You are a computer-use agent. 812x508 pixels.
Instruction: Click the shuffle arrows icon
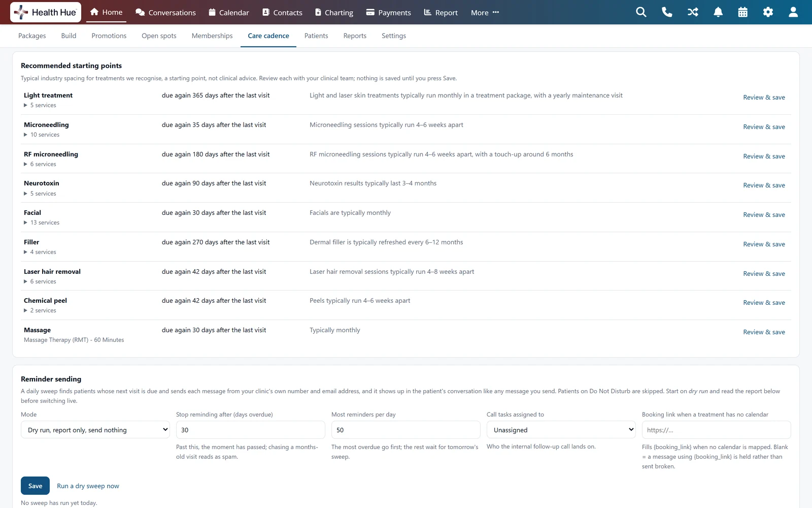point(693,12)
